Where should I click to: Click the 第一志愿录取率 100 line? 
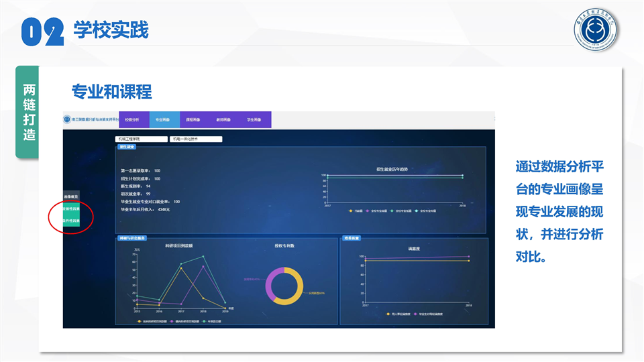pos(140,171)
